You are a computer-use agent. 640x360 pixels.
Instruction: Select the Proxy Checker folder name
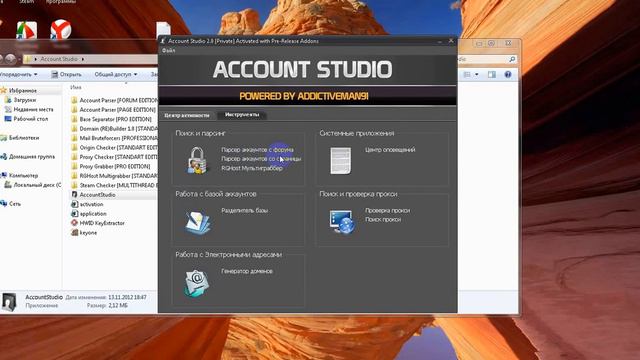pyautogui.click(x=118, y=157)
